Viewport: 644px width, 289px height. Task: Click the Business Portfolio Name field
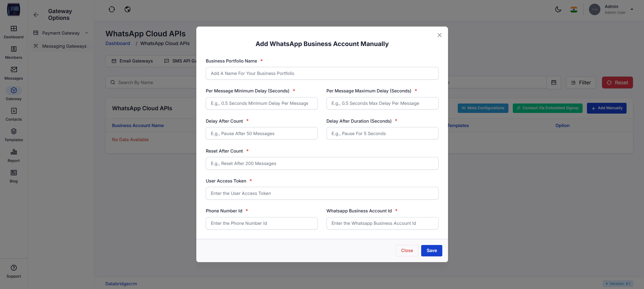click(x=322, y=73)
